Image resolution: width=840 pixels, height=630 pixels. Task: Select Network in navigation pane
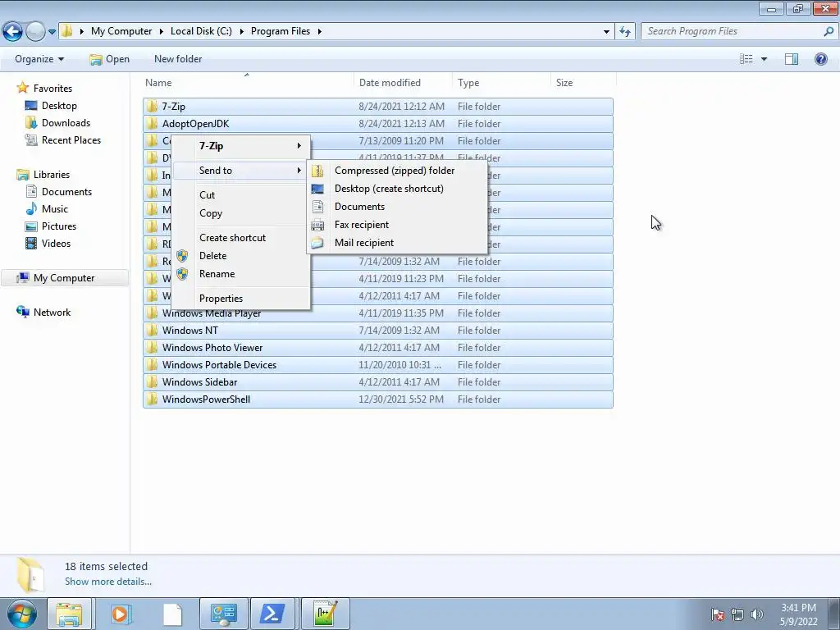point(52,313)
